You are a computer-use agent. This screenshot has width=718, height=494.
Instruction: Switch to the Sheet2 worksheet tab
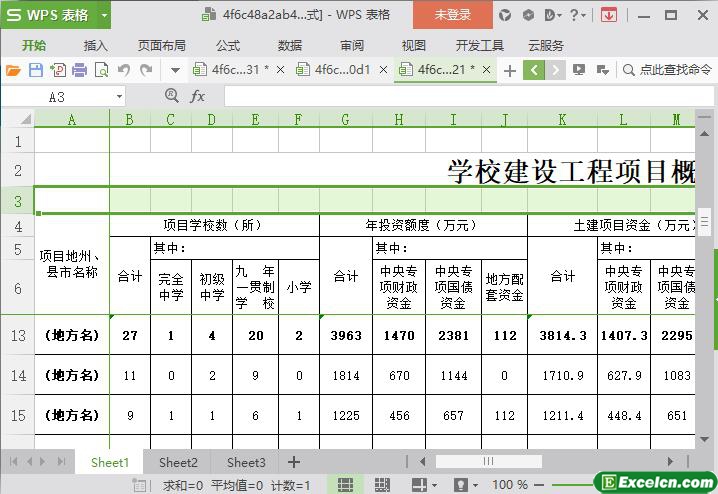tap(178, 462)
